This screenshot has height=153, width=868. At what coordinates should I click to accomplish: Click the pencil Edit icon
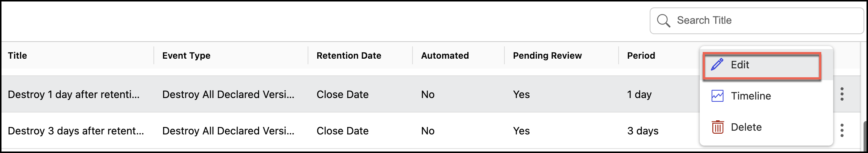(x=717, y=65)
